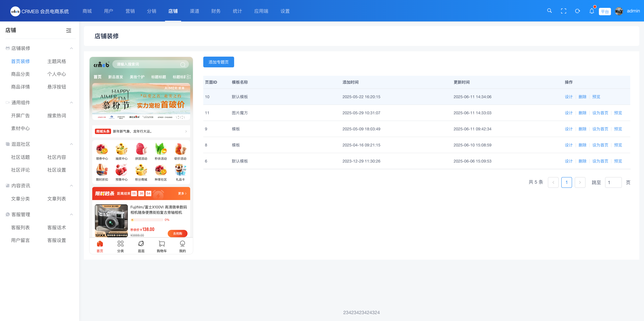Collapse the 内容资讯 sidebar group
The height and width of the screenshot is (321, 644).
[x=71, y=185]
